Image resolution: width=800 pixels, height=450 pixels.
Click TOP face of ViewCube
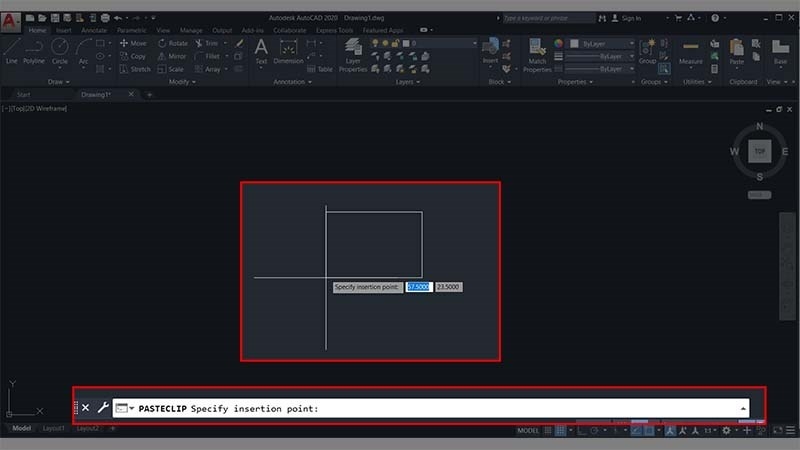point(759,151)
